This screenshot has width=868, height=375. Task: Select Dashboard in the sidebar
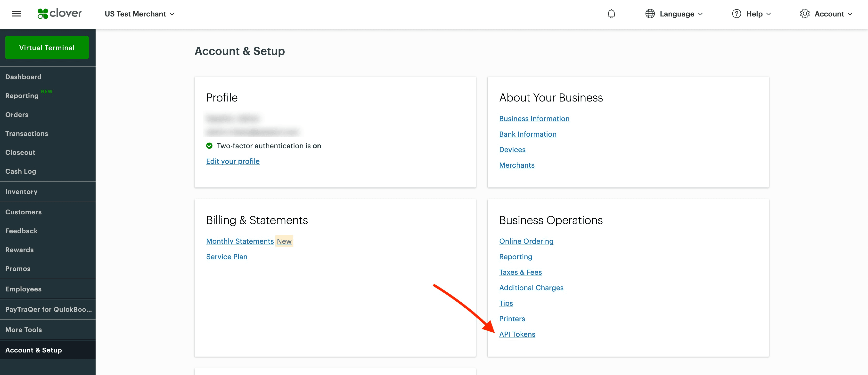pyautogui.click(x=24, y=76)
